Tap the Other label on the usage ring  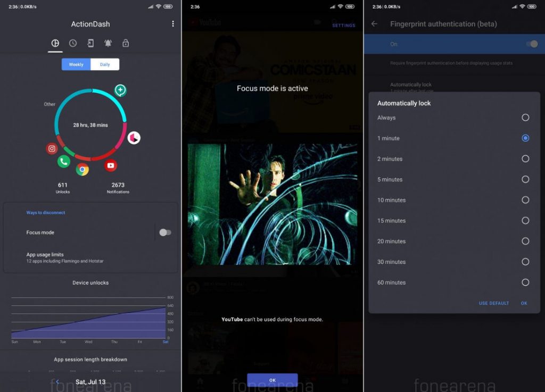[x=49, y=104]
